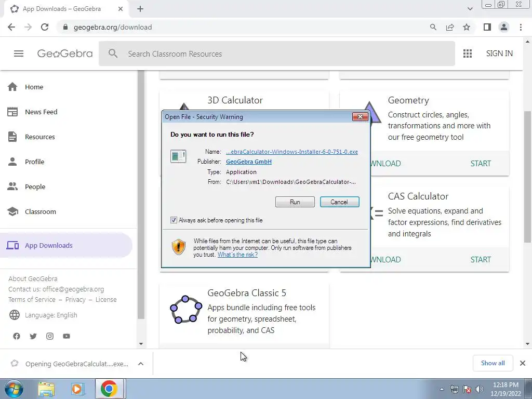Viewport: 532px width, 399px height.
Task: Click the clock showing 12:18 PM
Action: coord(505,385)
